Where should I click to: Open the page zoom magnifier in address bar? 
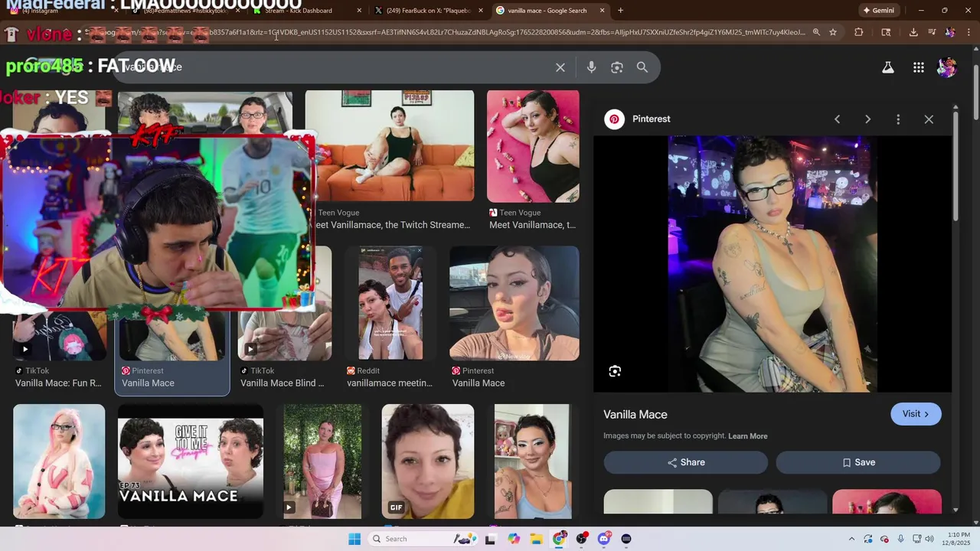point(816,32)
